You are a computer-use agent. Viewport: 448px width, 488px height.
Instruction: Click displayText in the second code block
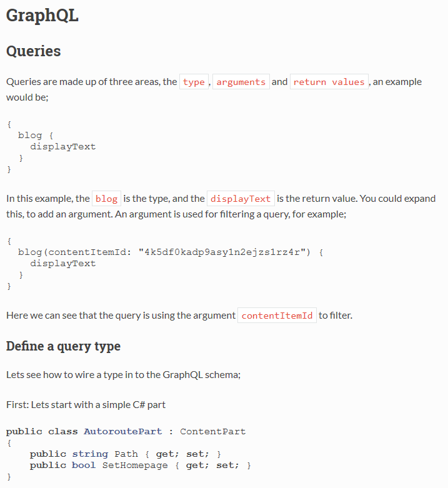click(x=63, y=263)
